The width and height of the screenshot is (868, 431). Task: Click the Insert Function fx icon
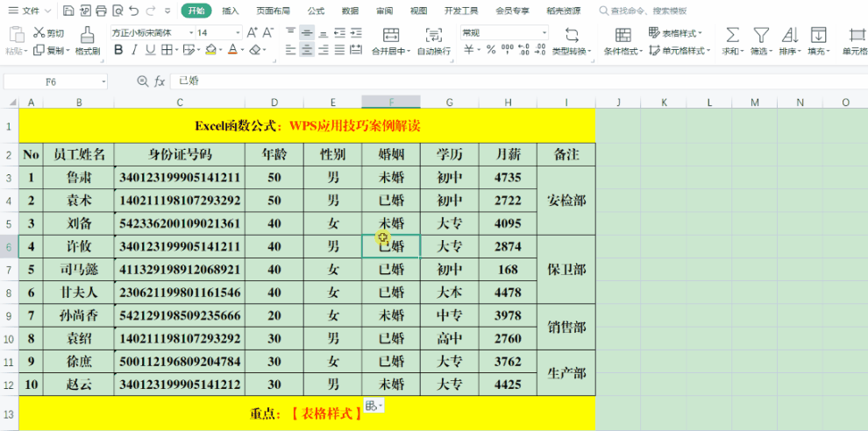point(160,81)
